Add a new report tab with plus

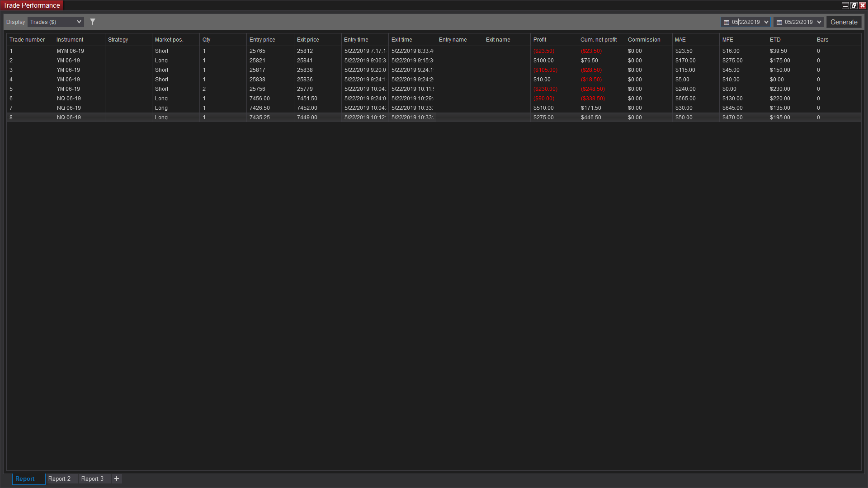pos(117,479)
